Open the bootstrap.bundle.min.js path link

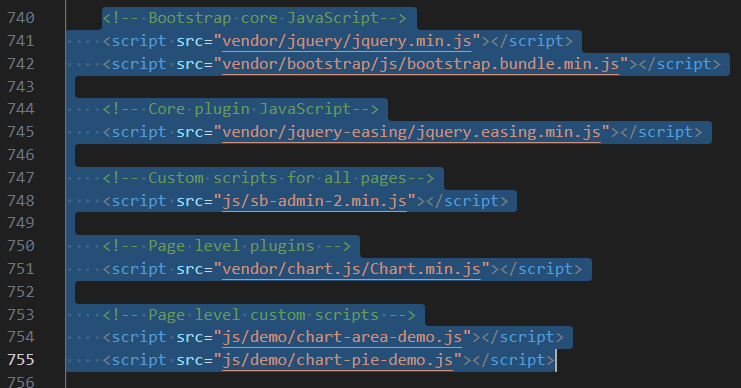coord(421,64)
